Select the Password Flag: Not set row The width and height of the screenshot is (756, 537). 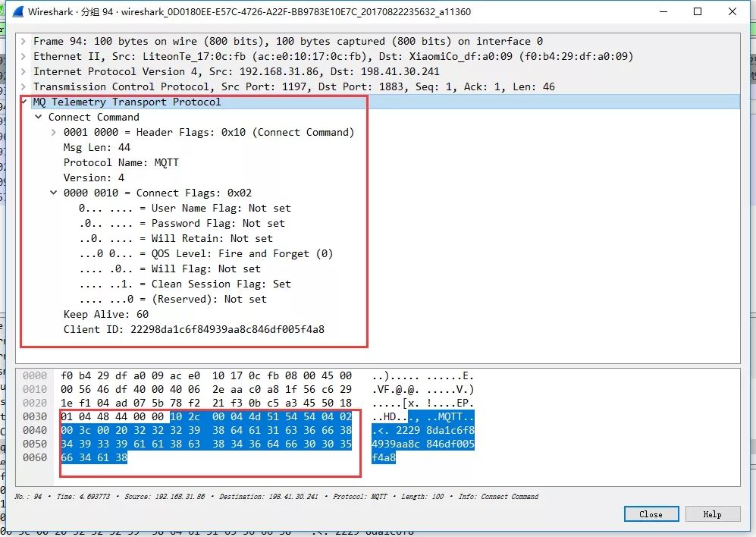point(182,224)
